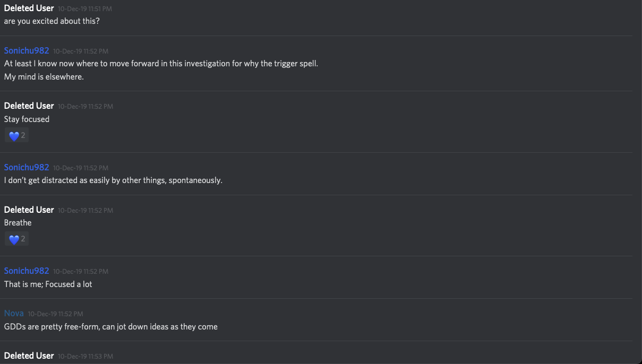The width and height of the screenshot is (642, 364).
Task: Click the 10-Dec-19 11:53 PM timestamp
Action: [x=85, y=357]
